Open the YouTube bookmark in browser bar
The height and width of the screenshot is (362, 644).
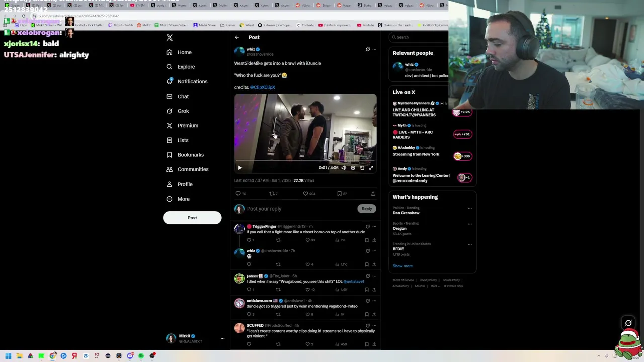(365, 25)
